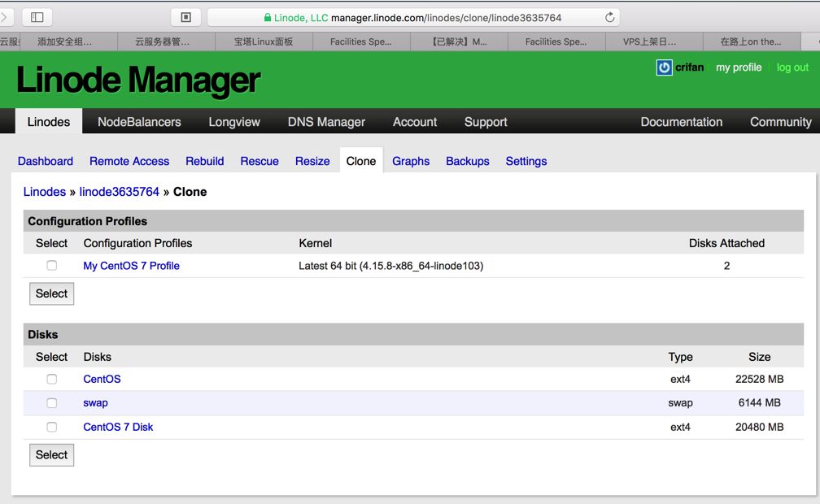Switch to the Backups subtab
The image size is (820, 504).
(468, 161)
